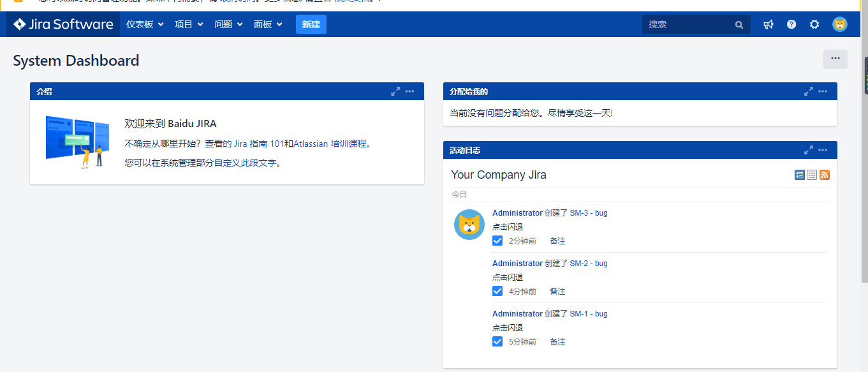Maximize the 活动日志 gadget

[809, 150]
